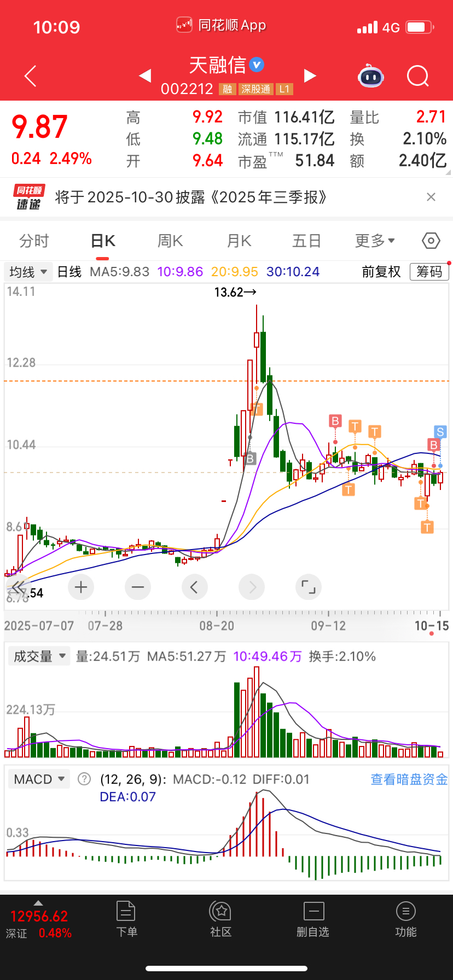Tap the L1 level tag
453x980 pixels.
pos(284,89)
